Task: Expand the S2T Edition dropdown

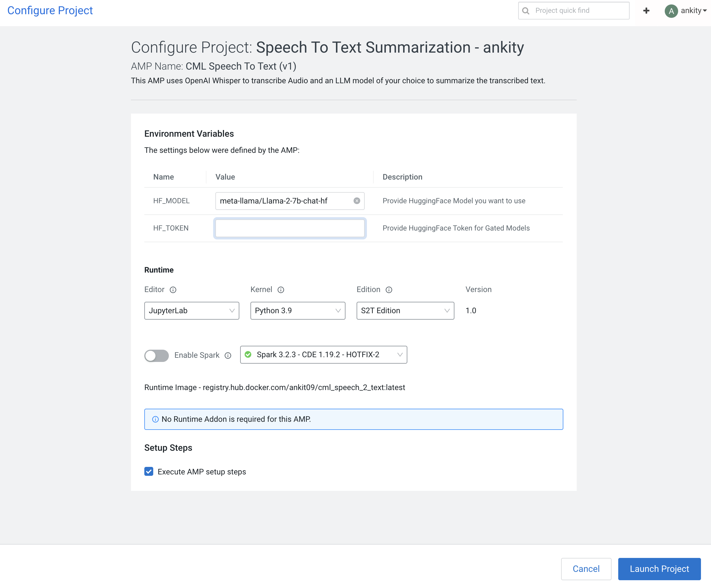Action: coord(405,311)
